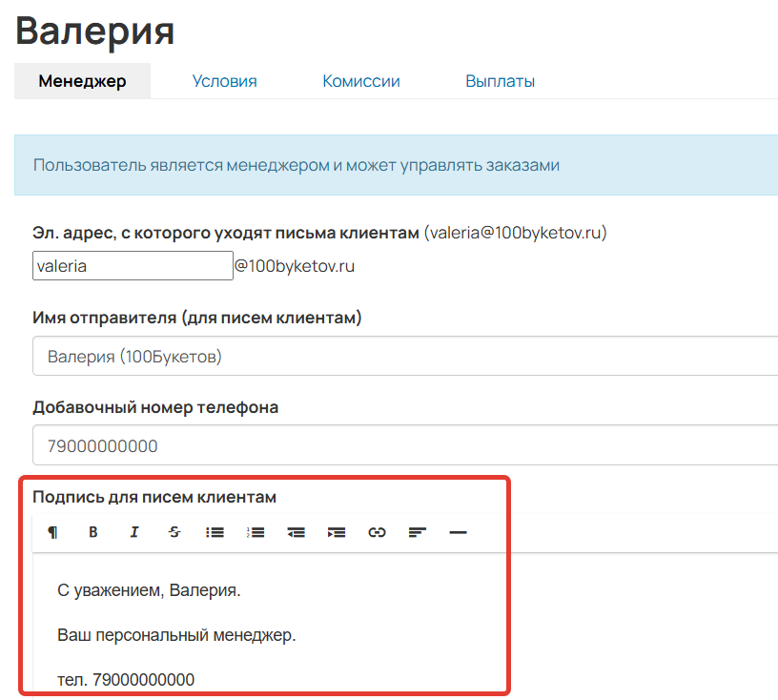Apply strikethrough in signature editor
This screenshot has width=778, height=700.
(x=174, y=532)
